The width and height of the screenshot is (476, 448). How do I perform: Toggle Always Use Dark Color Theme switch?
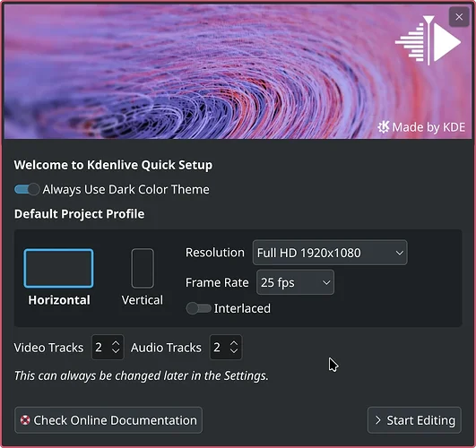pos(27,189)
